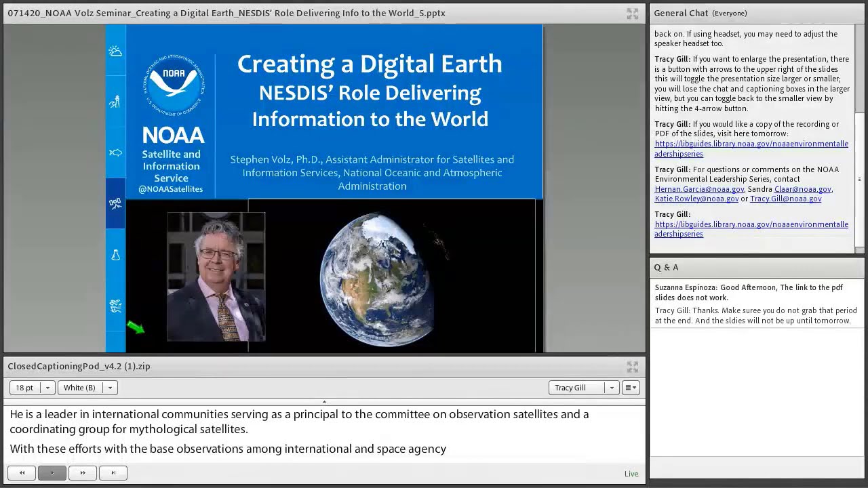Image resolution: width=868 pixels, height=488 pixels.
Task: Click the green Live status indicator
Action: pos(631,474)
